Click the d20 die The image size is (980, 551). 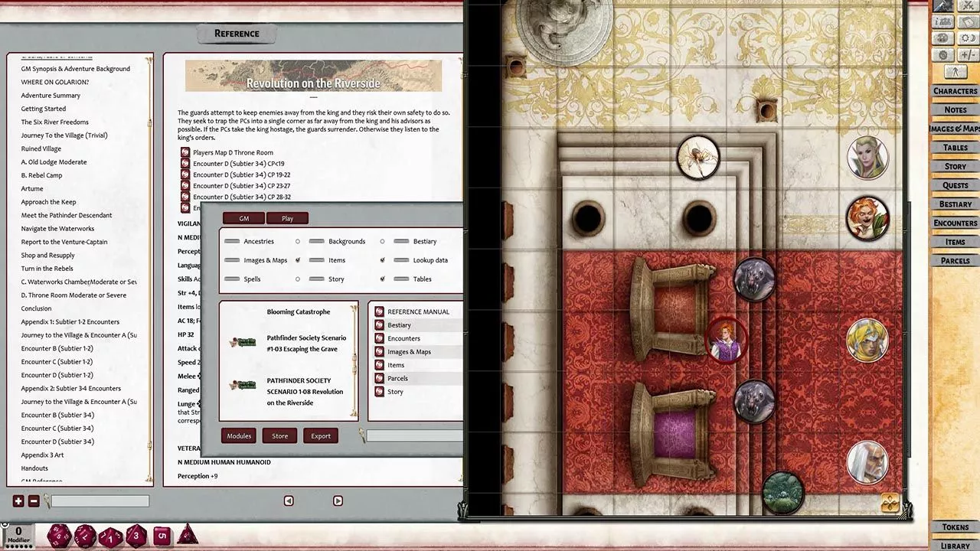(59, 536)
